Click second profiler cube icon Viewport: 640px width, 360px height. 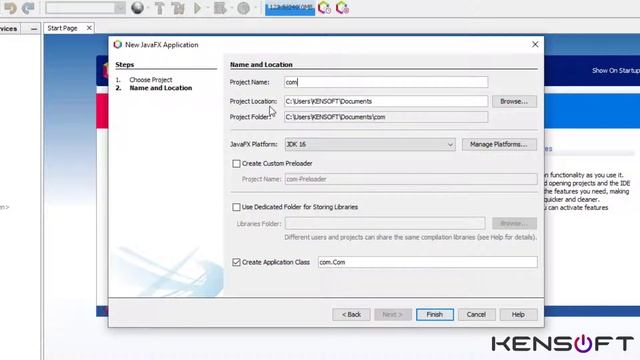pos(342,8)
